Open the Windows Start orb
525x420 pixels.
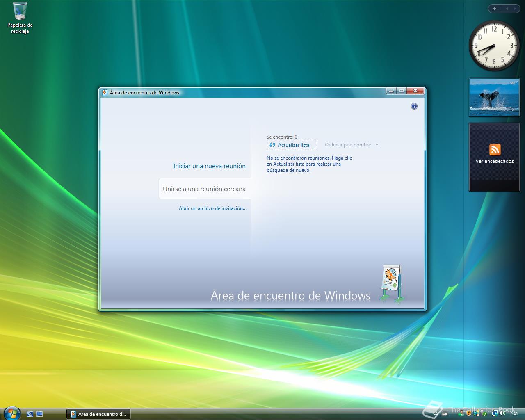pos(11,413)
